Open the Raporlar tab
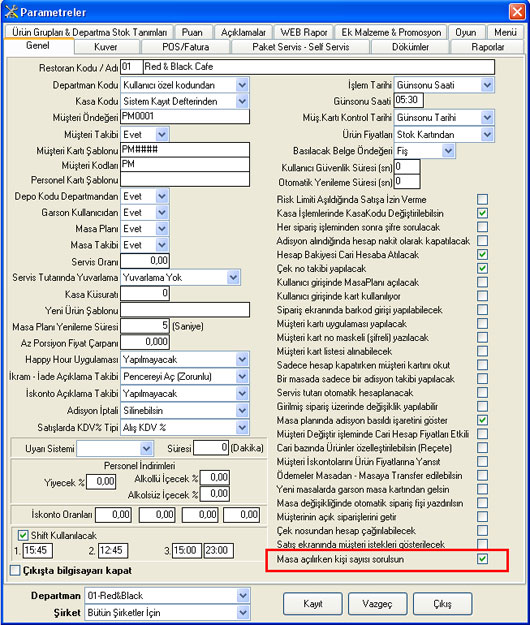 pyautogui.click(x=487, y=47)
